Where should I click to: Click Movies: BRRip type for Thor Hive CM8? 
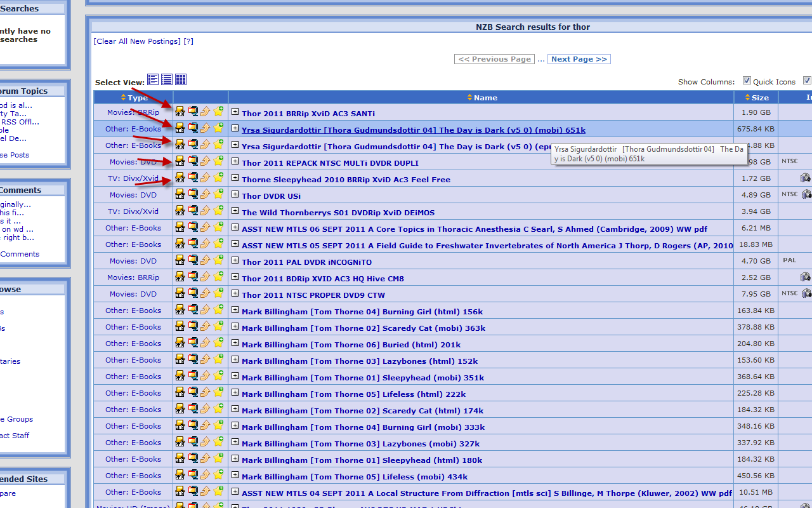point(133,277)
